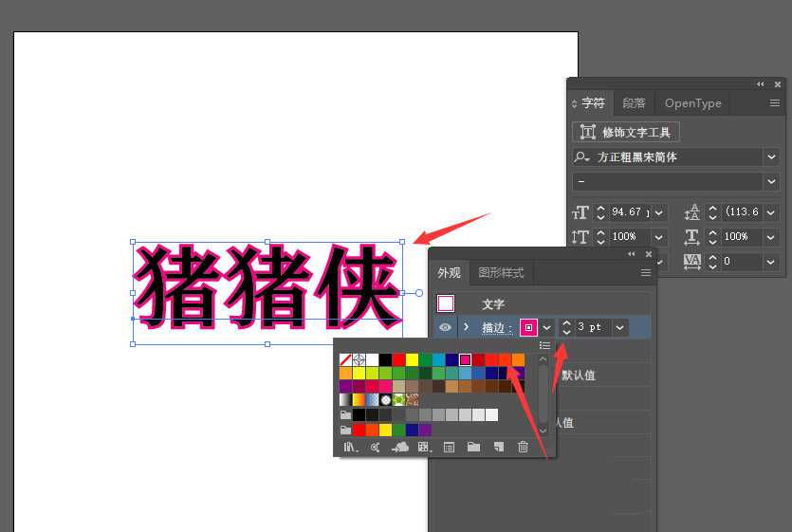
Task: Open the tracking dropdown
Action: point(771,261)
